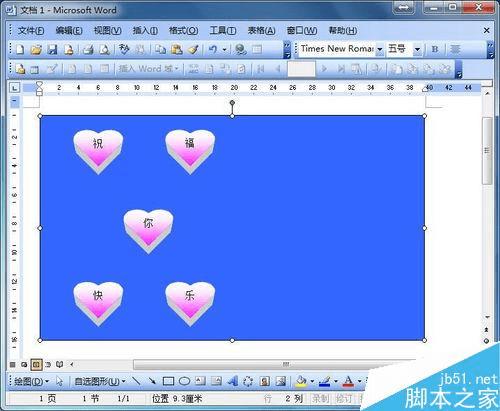
Task: Select the heart shape labeled 福
Action: pos(190,152)
